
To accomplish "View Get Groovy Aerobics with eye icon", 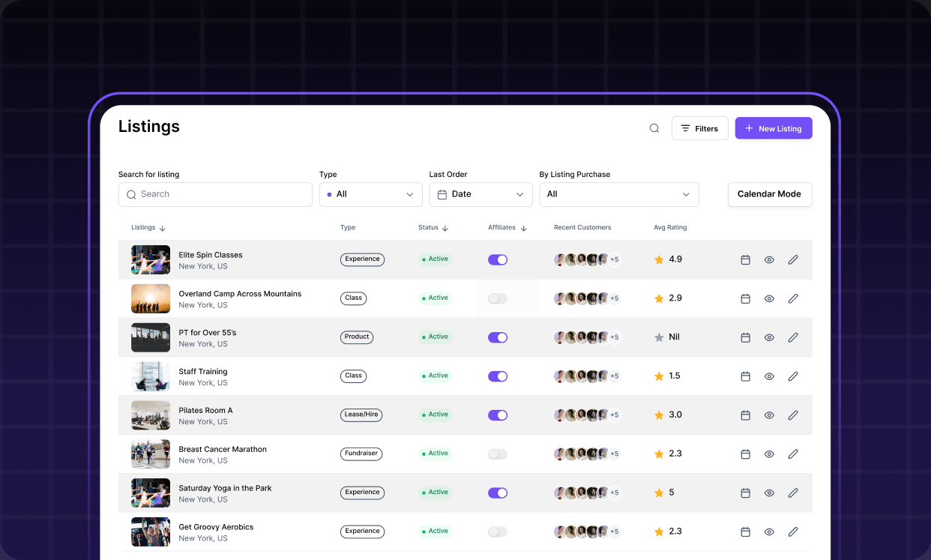I will [x=769, y=532].
